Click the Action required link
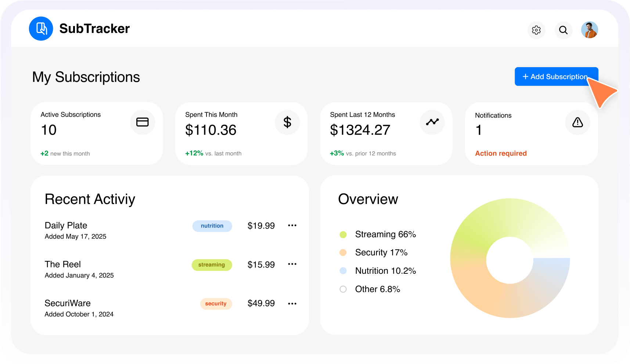The width and height of the screenshot is (630, 364). pos(501,153)
